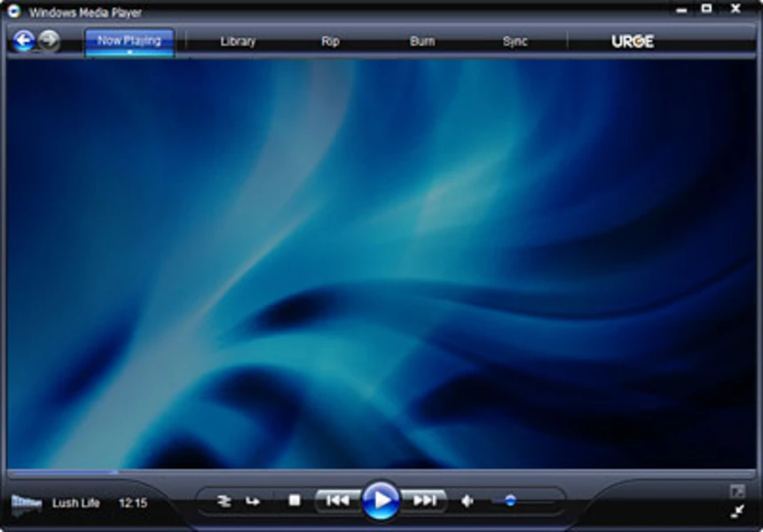This screenshot has height=532, width=763.
Task: Visit the URGE online store
Action: click(633, 40)
